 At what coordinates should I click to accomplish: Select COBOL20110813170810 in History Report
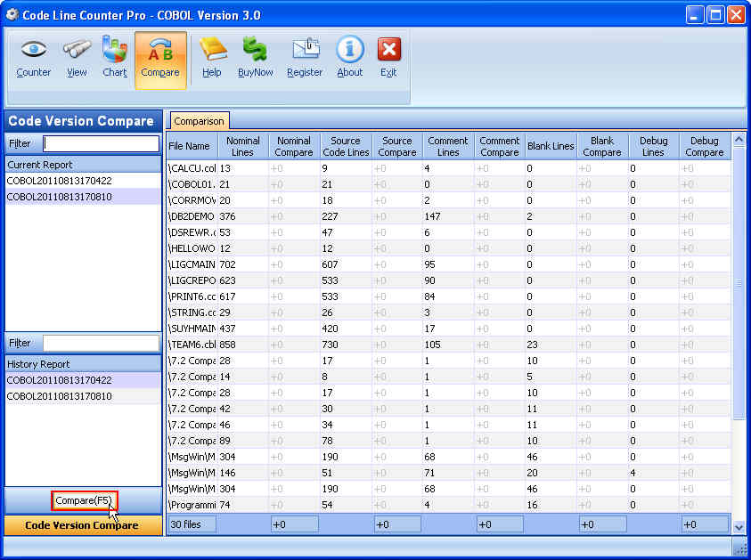coord(60,396)
